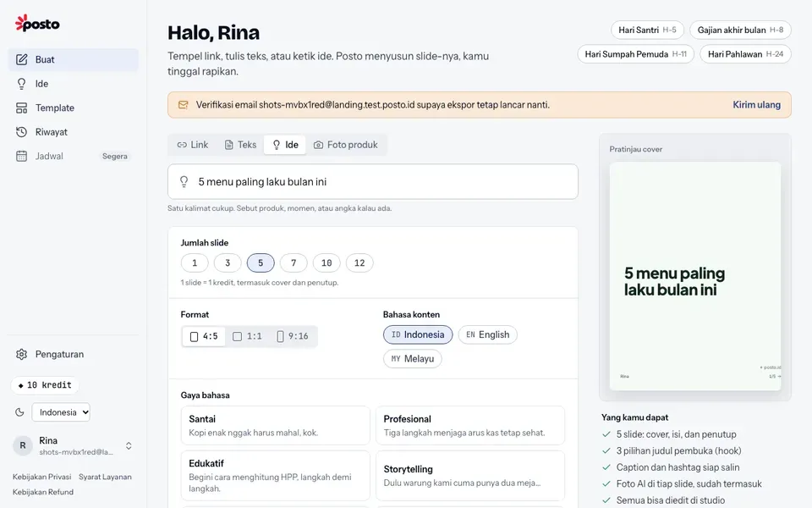Screen dimensions: 812x508
Task: Open the Riwayat menu item
Action: (x=73, y=132)
